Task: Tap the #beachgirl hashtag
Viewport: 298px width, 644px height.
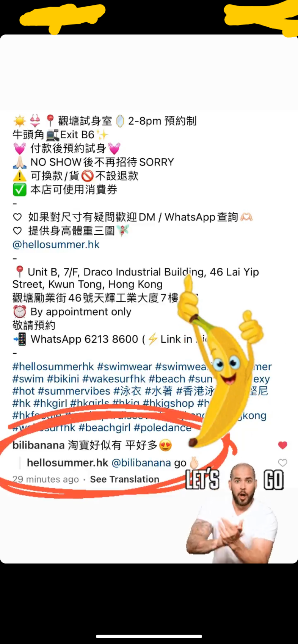Action: 105,428
